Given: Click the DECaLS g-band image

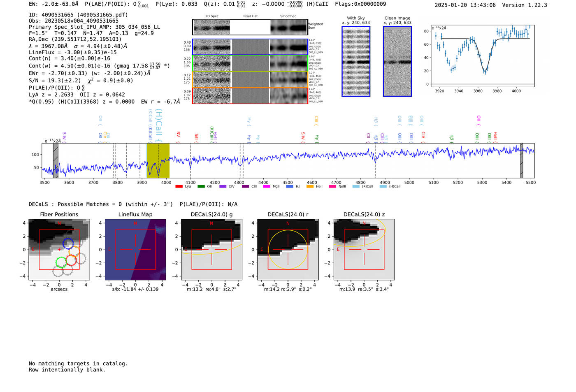Looking at the screenshot, I should click(x=211, y=250).
